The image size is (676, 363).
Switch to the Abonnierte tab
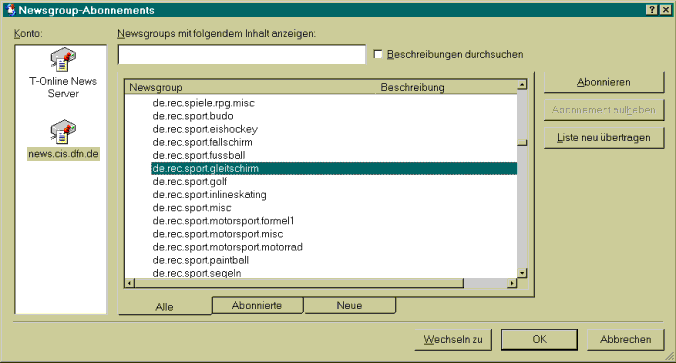[x=257, y=305]
